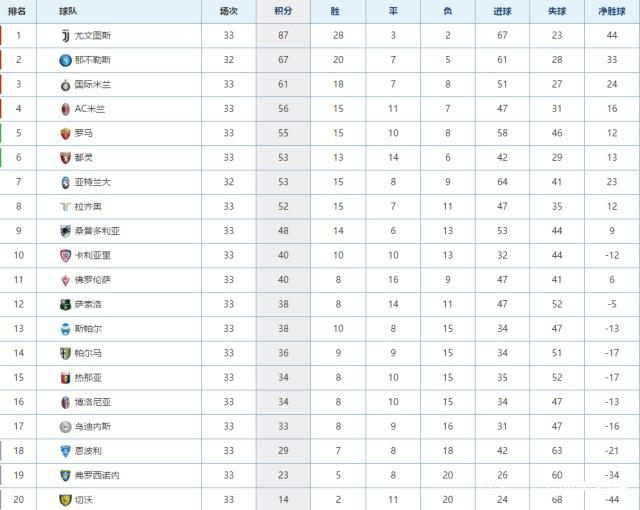Click the Inter Milan crest icon
640x510 pixels.
click(65, 85)
